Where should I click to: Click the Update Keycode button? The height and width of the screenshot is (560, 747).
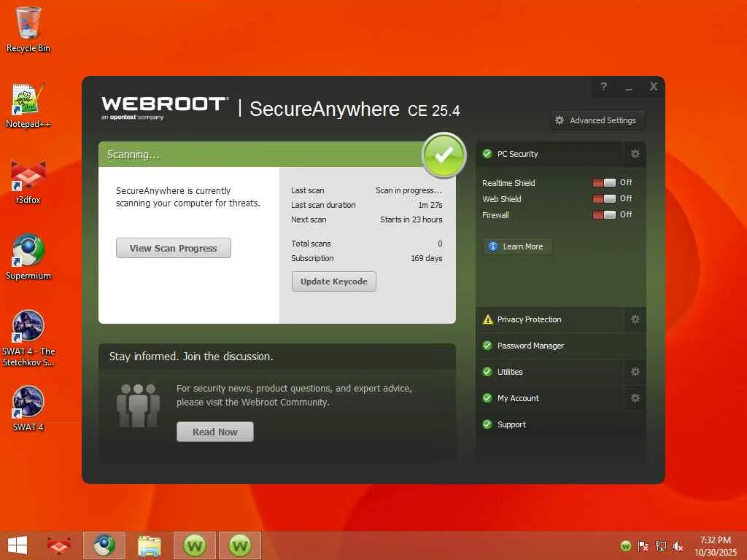point(334,281)
